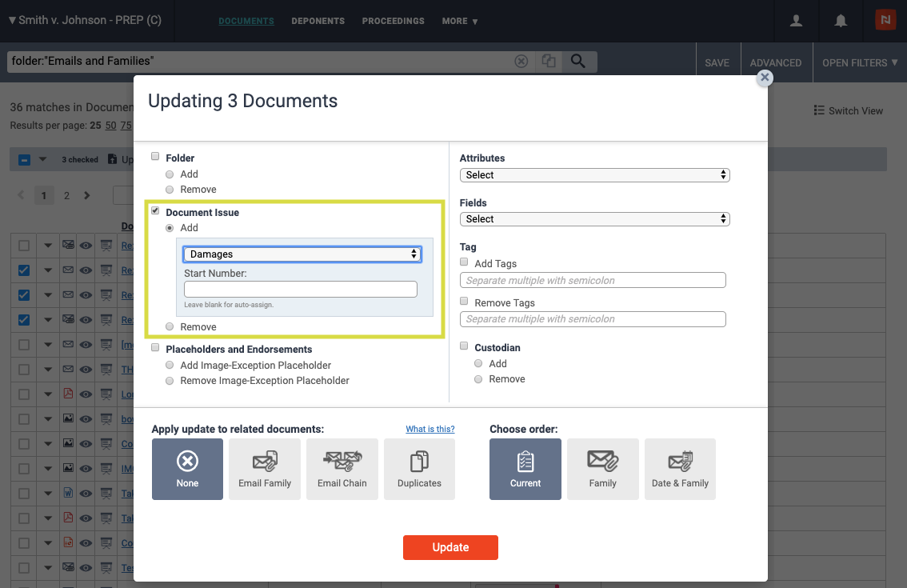Select Add Image-Exception Placeholder radio
Screen dimensions: 907x588
[x=170, y=365]
